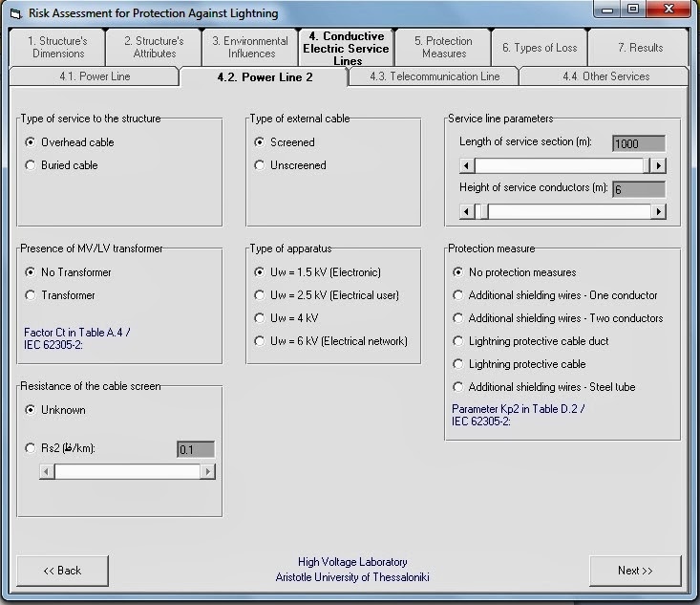The image size is (700, 605).
Task: Click the Length of service section field
Action: [x=638, y=143]
